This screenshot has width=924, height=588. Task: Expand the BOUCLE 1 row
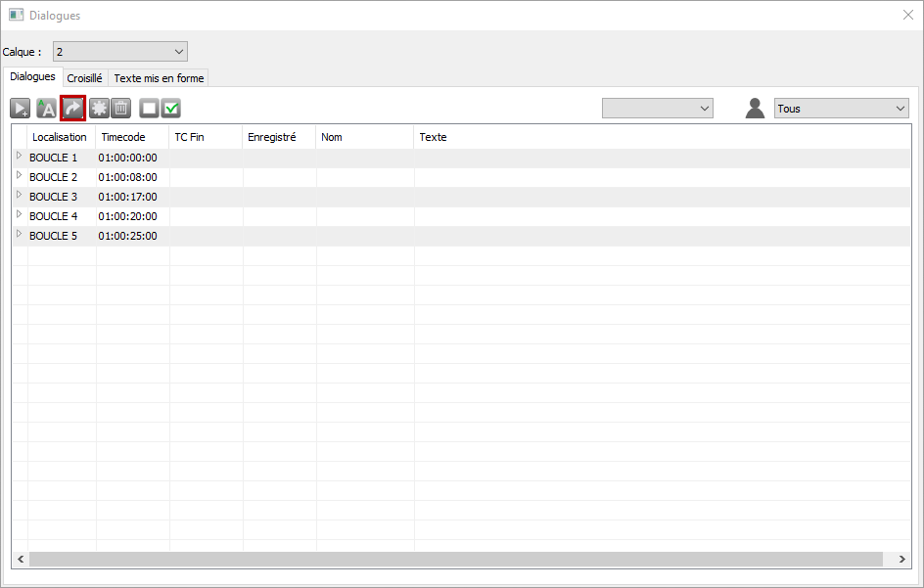(19, 156)
